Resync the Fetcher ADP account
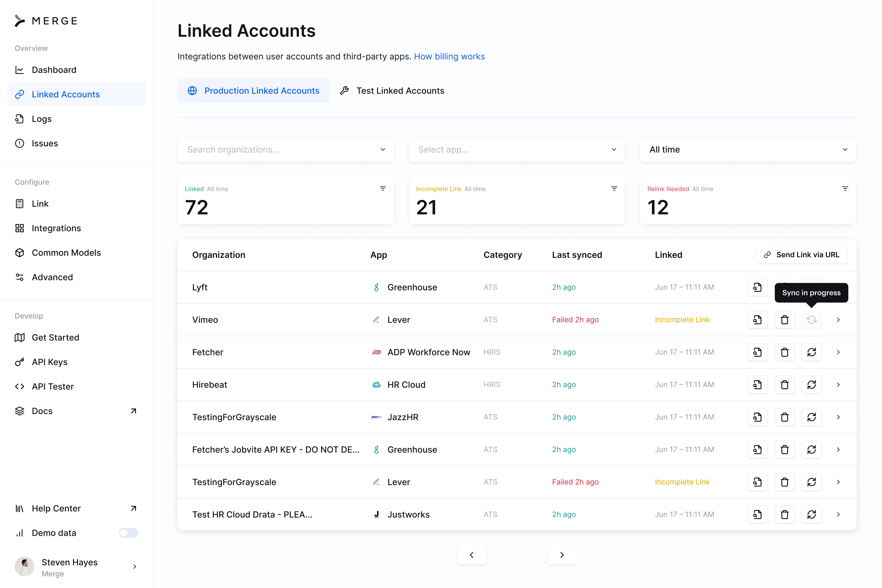The height and width of the screenshot is (588, 882). pyautogui.click(x=812, y=352)
